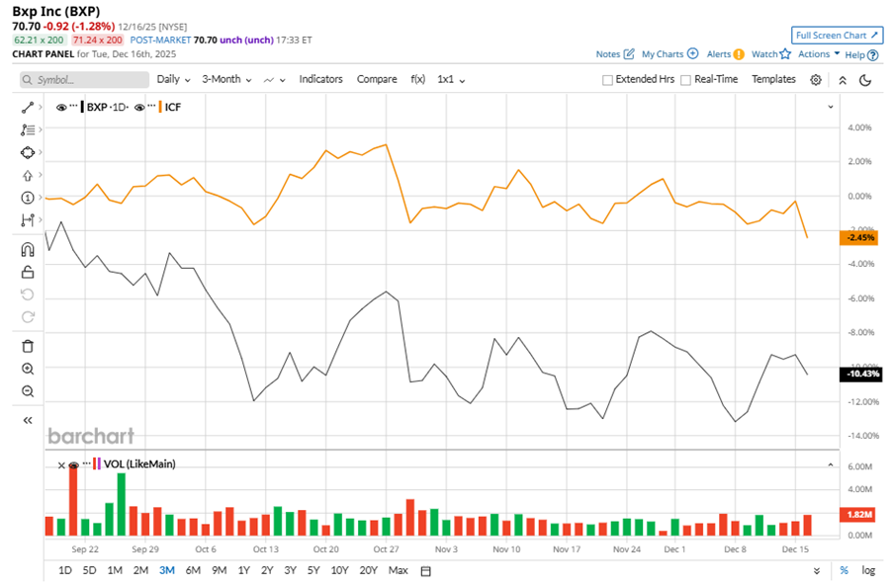Open the Indicators menu
The image size is (893, 588).
tap(320, 79)
